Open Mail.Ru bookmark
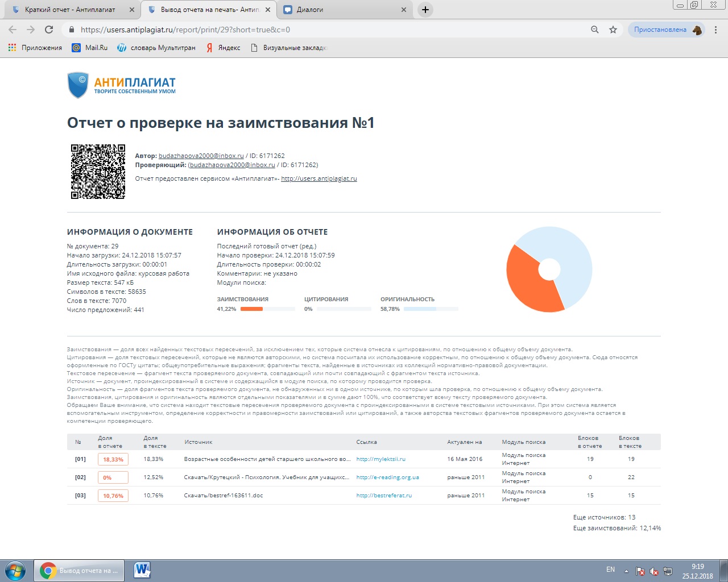 (x=90, y=48)
